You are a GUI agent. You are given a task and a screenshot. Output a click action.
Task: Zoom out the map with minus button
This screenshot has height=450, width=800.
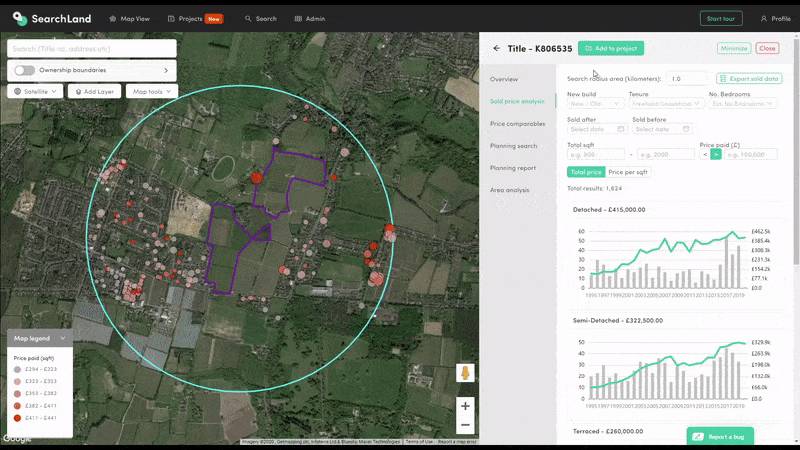465,425
